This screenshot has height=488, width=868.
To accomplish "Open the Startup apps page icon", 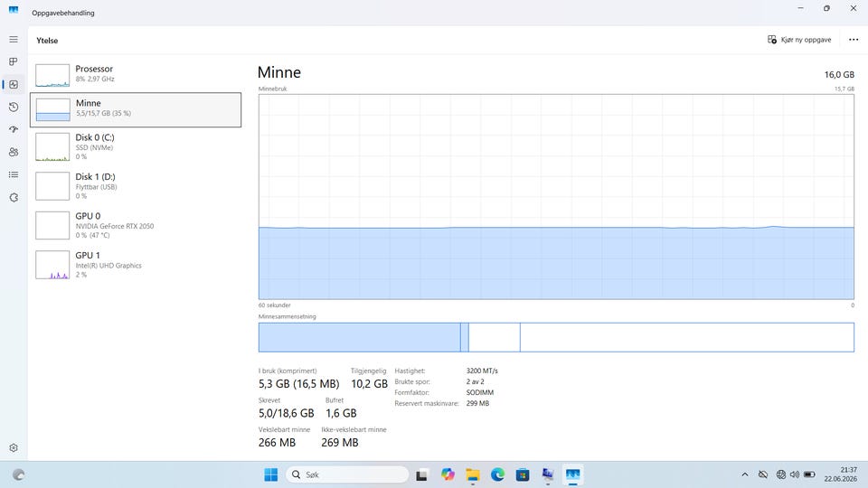I will click(x=14, y=129).
